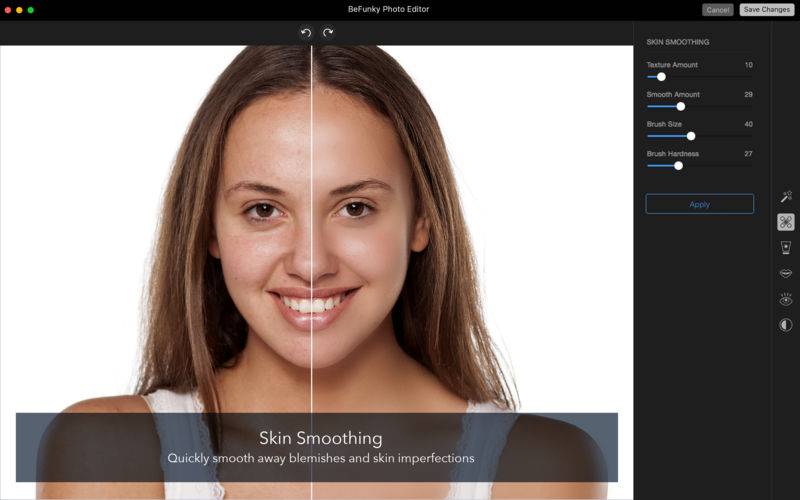
Task: Open the foundation makeup tool icon
Action: (786, 247)
